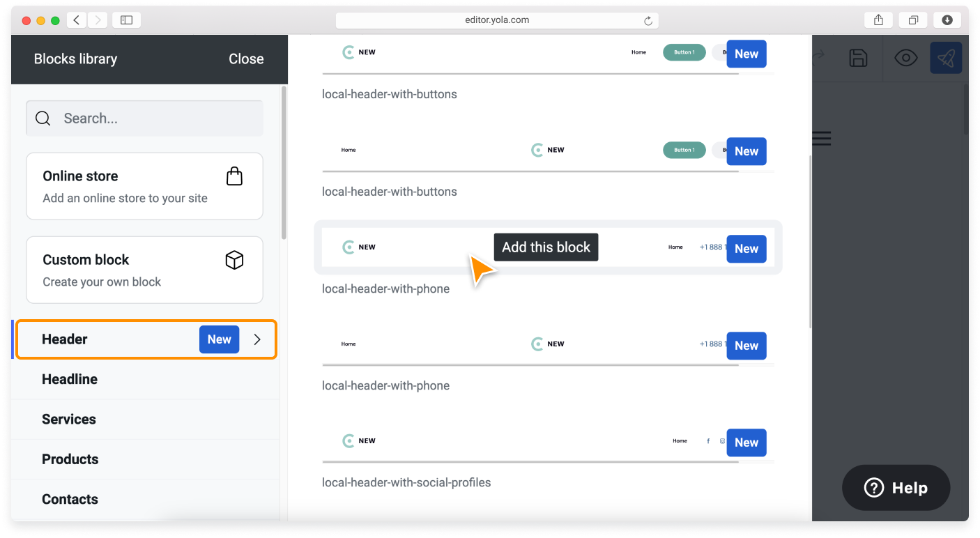980x538 pixels.
Task: Select the Products category
Action: point(70,459)
